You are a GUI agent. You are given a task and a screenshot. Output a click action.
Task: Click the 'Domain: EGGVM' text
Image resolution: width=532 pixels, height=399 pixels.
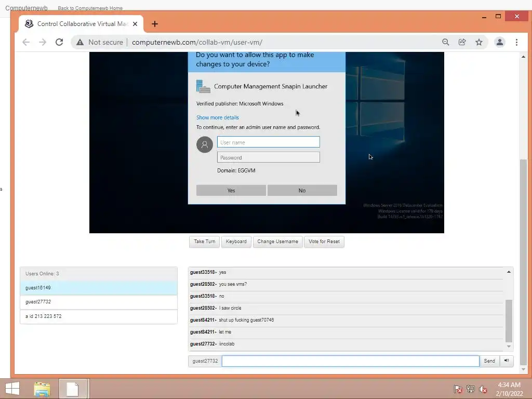tap(236, 170)
